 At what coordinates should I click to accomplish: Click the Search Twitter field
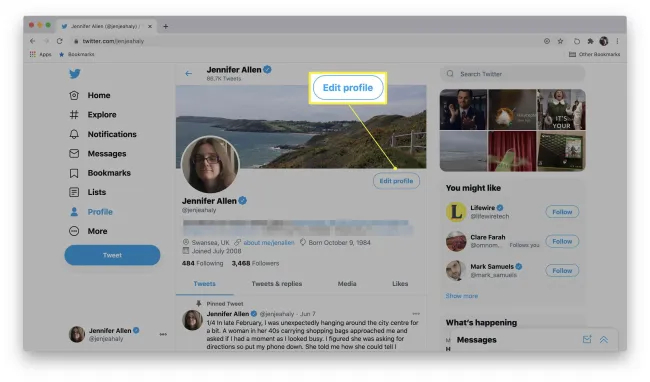pyautogui.click(x=513, y=74)
